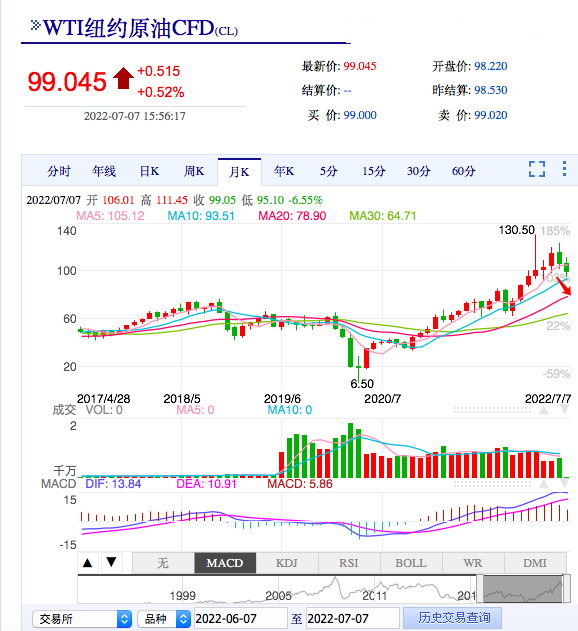Show the 5分 minute chart
Image resolution: width=578 pixels, height=631 pixels.
coord(328,171)
